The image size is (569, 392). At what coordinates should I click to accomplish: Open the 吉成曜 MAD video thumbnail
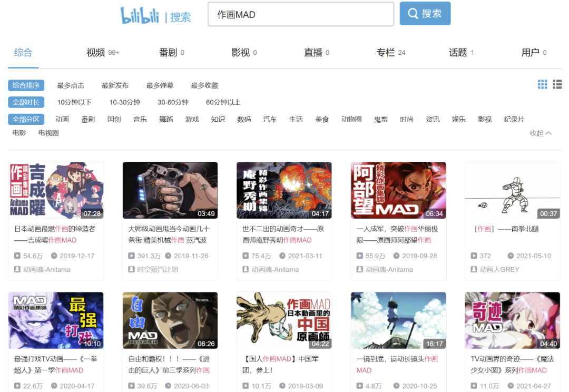[x=56, y=190]
